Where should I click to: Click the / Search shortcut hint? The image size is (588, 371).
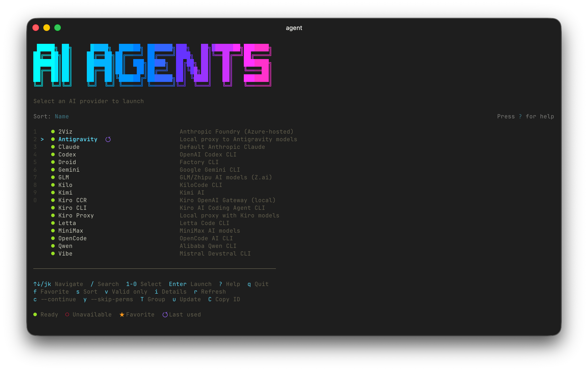tap(104, 284)
